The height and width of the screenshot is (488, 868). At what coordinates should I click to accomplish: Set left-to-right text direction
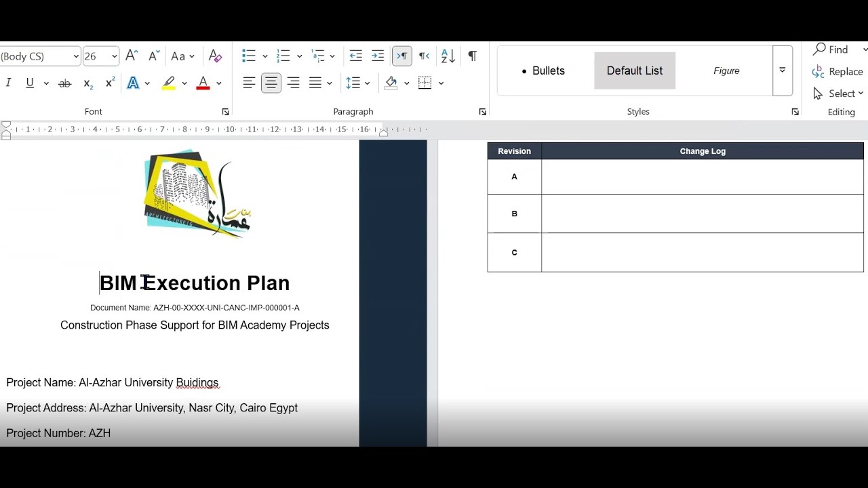tap(402, 56)
